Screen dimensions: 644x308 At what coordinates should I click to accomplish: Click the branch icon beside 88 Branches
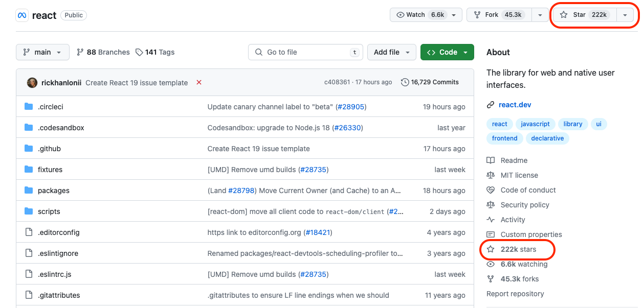pyautogui.click(x=80, y=52)
